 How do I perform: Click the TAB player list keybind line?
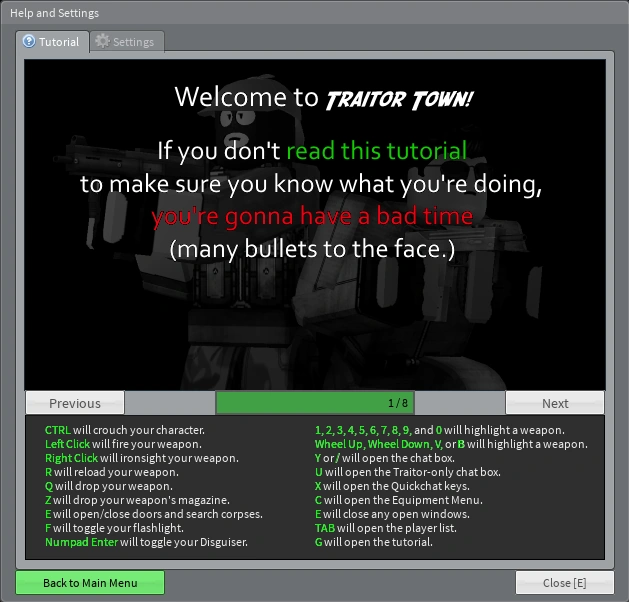coord(386,528)
